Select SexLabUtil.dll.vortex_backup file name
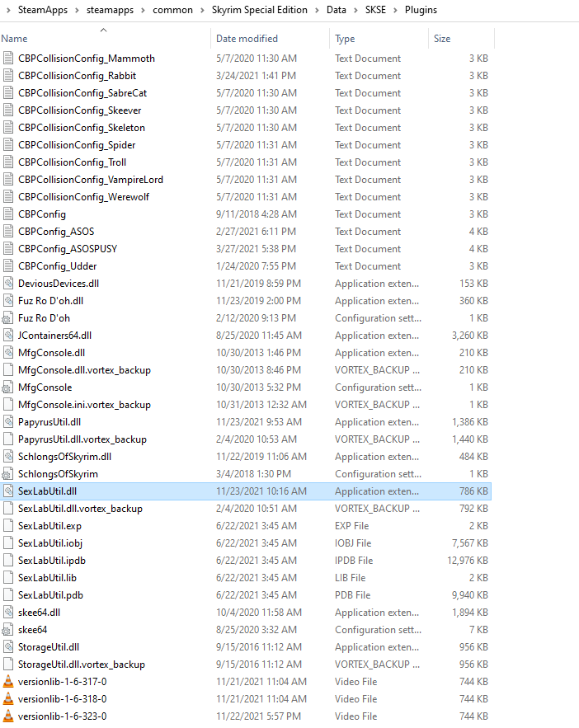 (80, 509)
